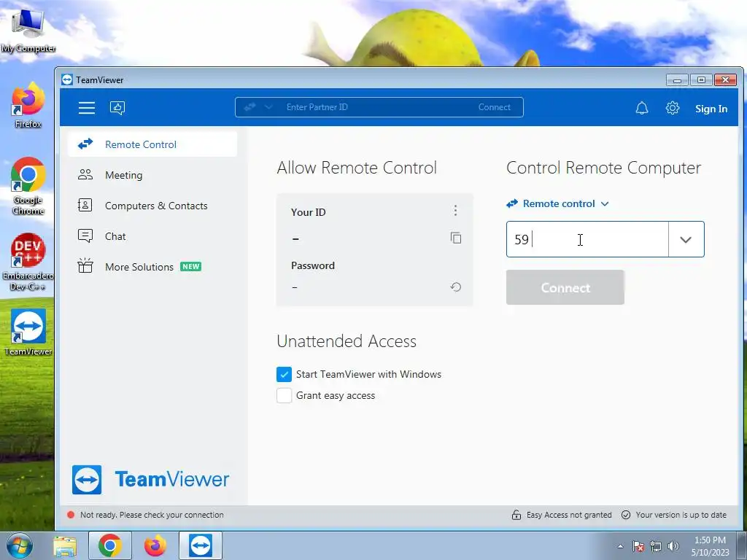747x560 pixels.
Task: Click the NEW badge beside More Solutions
Action: click(x=190, y=267)
